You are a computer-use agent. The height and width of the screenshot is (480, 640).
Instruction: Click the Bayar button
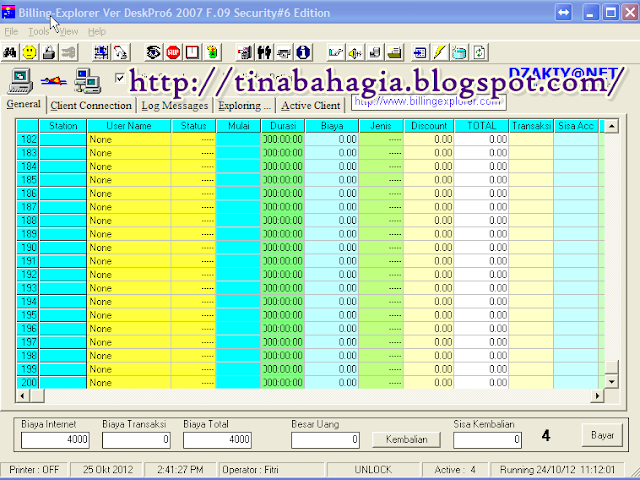pyautogui.click(x=602, y=435)
